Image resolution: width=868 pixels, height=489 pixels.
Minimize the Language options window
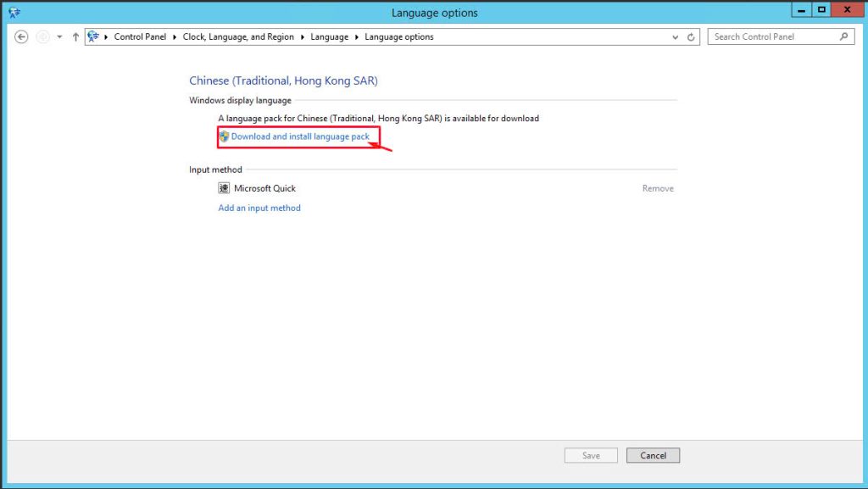801,10
